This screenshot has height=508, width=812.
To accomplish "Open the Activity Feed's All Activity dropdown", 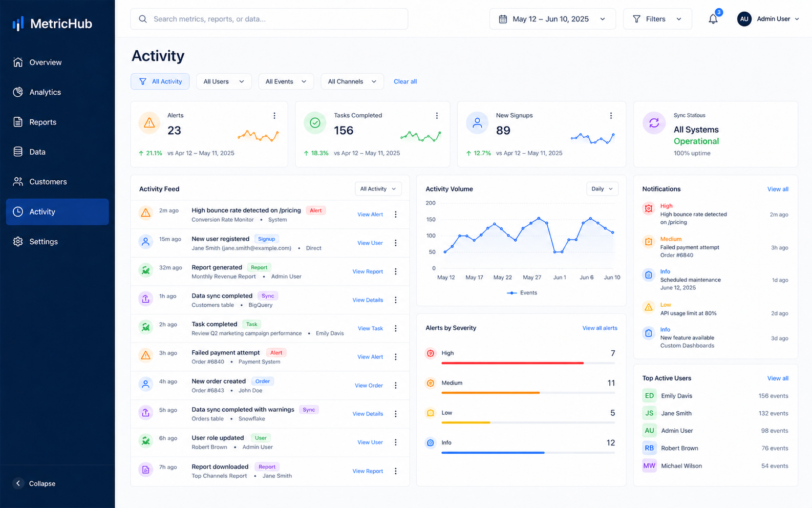I will pos(378,189).
